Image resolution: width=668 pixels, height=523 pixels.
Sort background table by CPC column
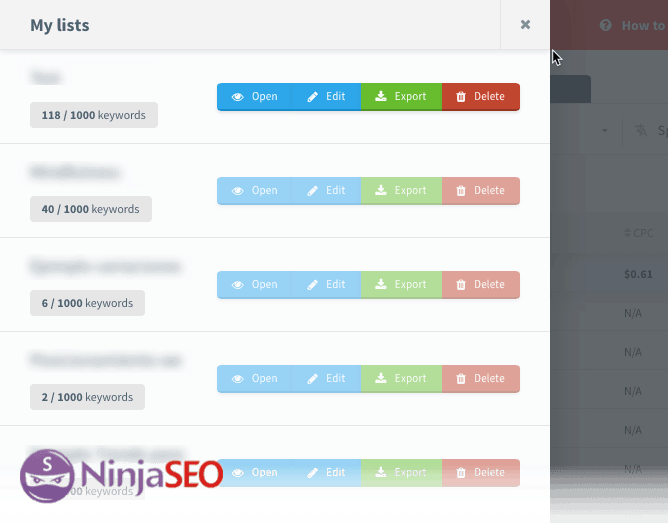639,233
